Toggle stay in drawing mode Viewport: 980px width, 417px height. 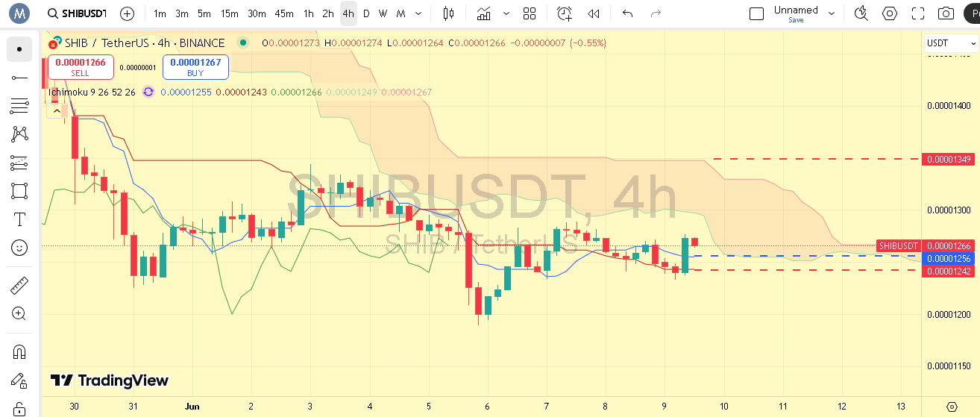pyautogui.click(x=19, y=380)
